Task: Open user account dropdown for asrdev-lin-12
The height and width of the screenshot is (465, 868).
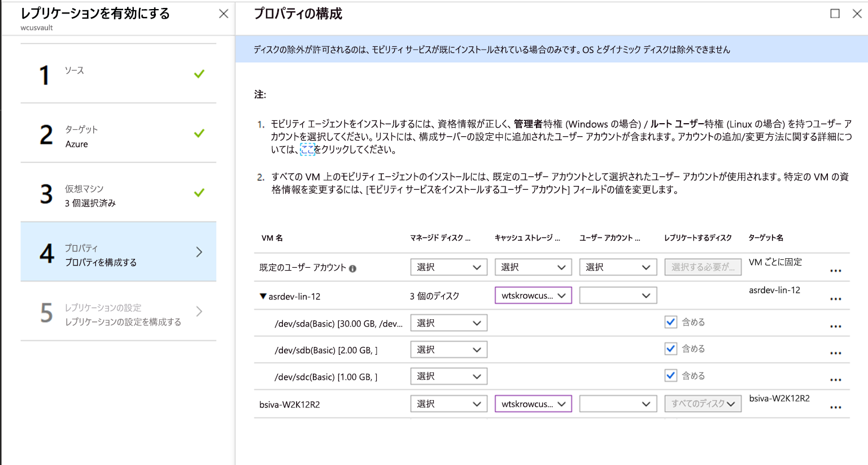Action: pos(618,295)
